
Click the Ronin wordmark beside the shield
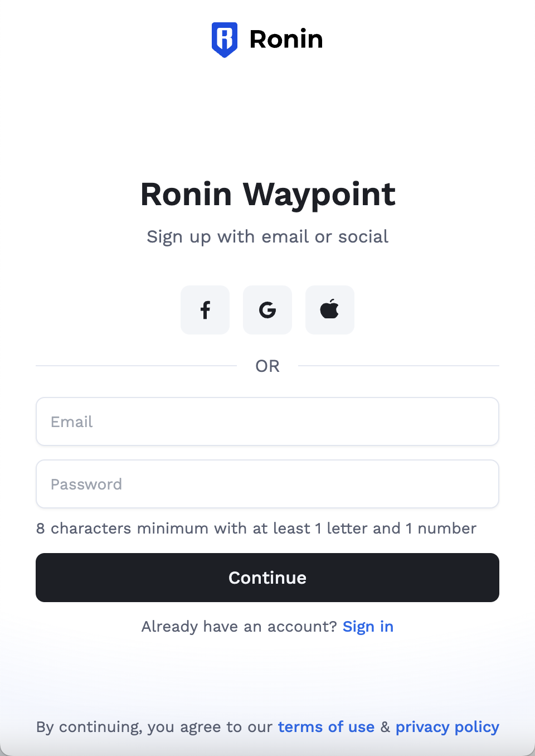pyautogui.click(x=286, y=40)
